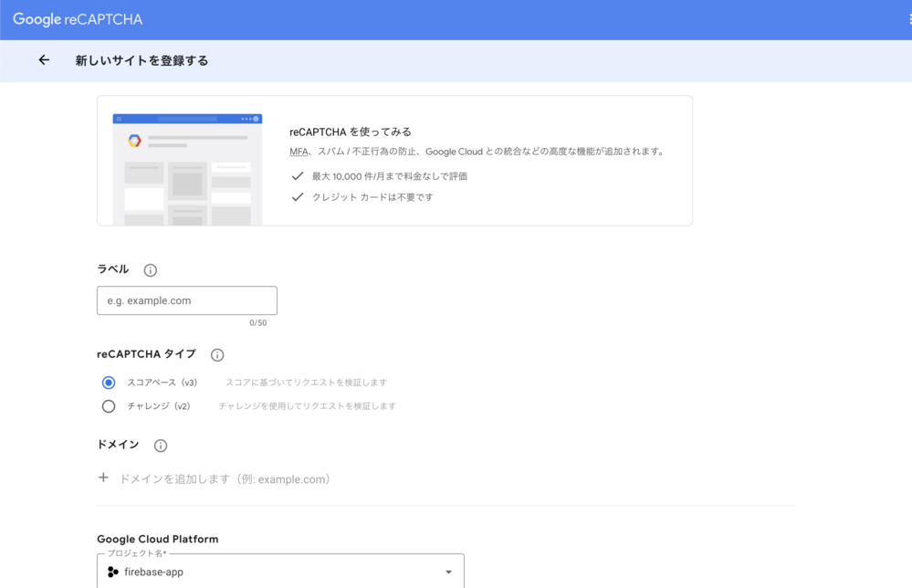The image size is (912, 588).
Task: Click the plus icon to add a domain
Action: click(103, 478)
